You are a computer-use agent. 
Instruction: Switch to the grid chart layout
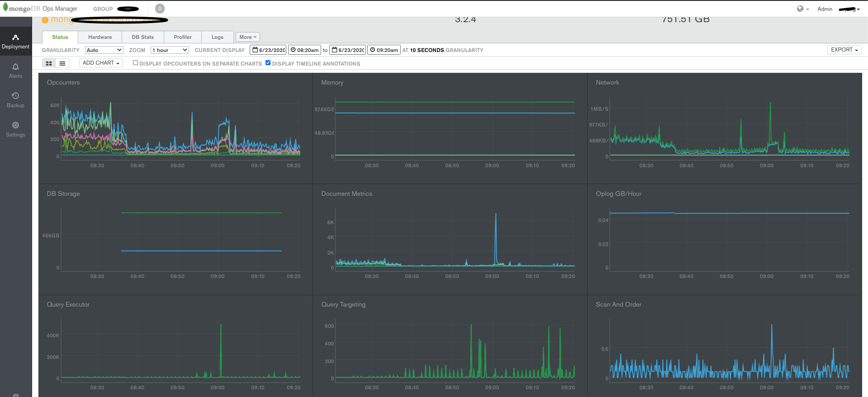[x=49, y=63]
